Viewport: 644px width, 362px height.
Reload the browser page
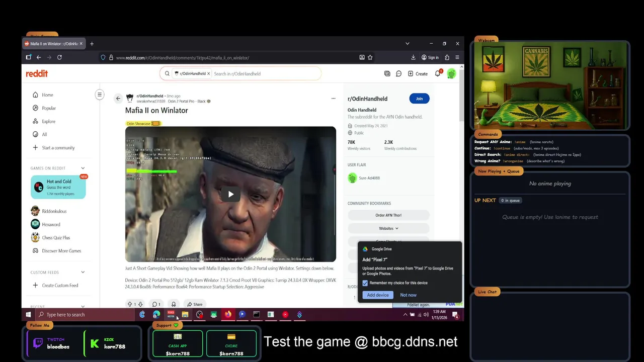point(59,57)
